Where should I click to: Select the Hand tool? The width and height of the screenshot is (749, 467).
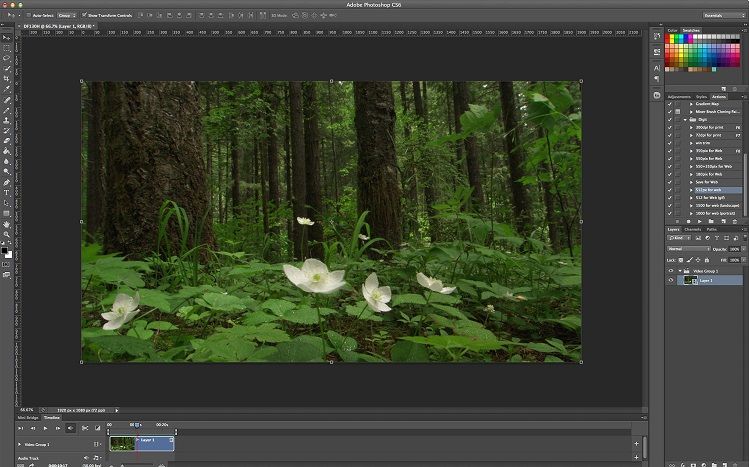click(7, 224)
